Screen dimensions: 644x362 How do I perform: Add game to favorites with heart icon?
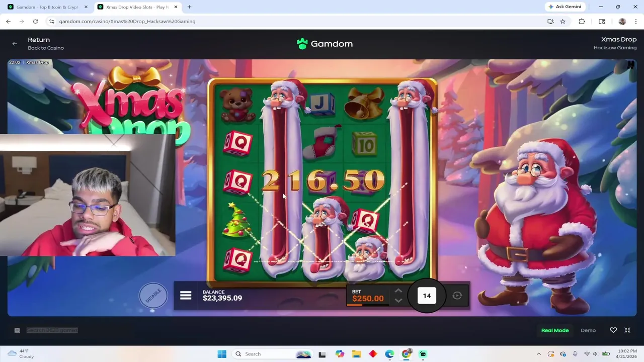(613, 330)
